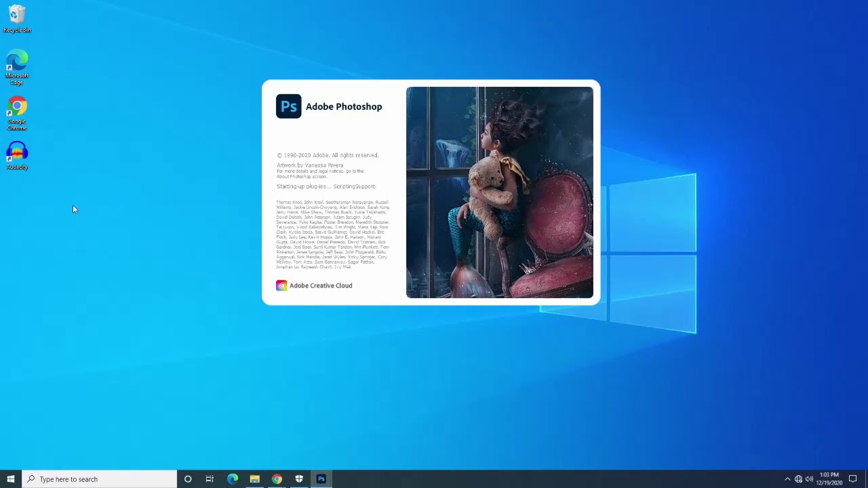Expand hidden system tray icons
The image size is (868, 488).
(x=787, y=479)
